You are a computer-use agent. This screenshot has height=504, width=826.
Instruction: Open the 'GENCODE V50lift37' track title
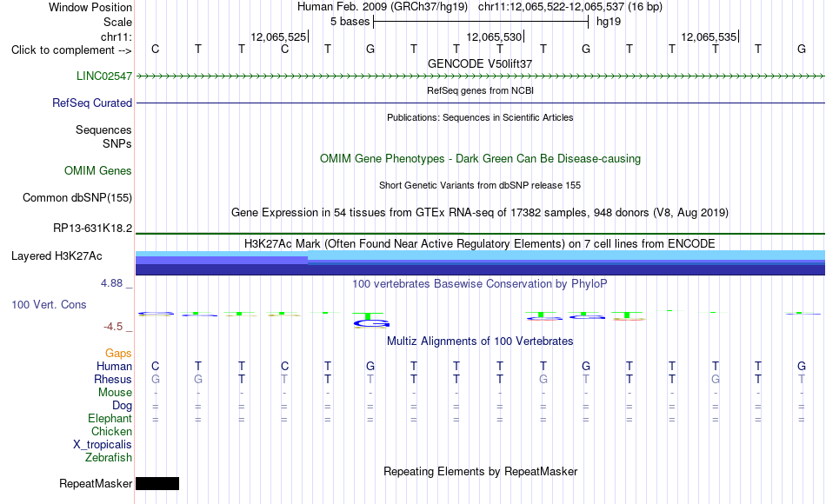480,63
